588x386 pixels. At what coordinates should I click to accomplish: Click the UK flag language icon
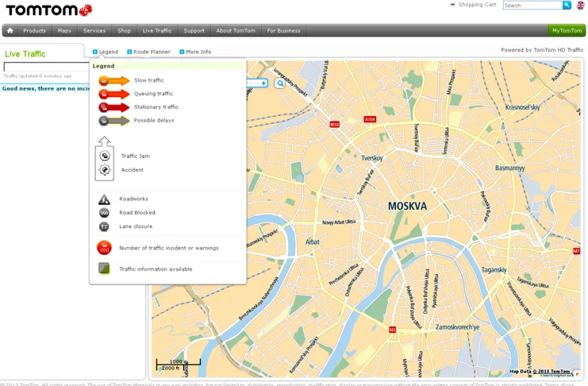click(581, 5)
